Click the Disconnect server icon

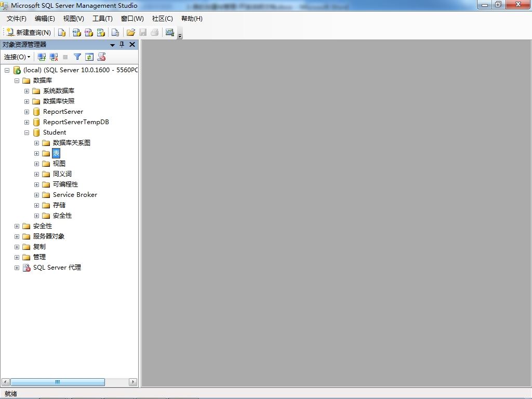point(54,57)
